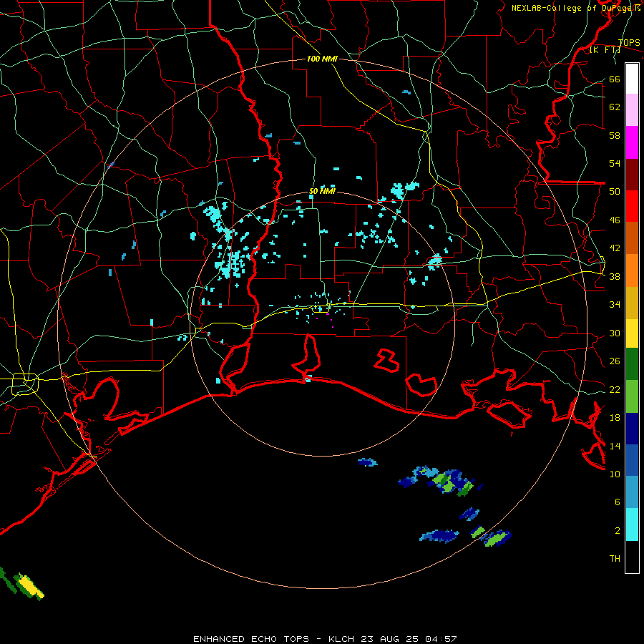
Task: Pick the medium blue legend color block
Action: pyautogui.click(x=632, y=460)
